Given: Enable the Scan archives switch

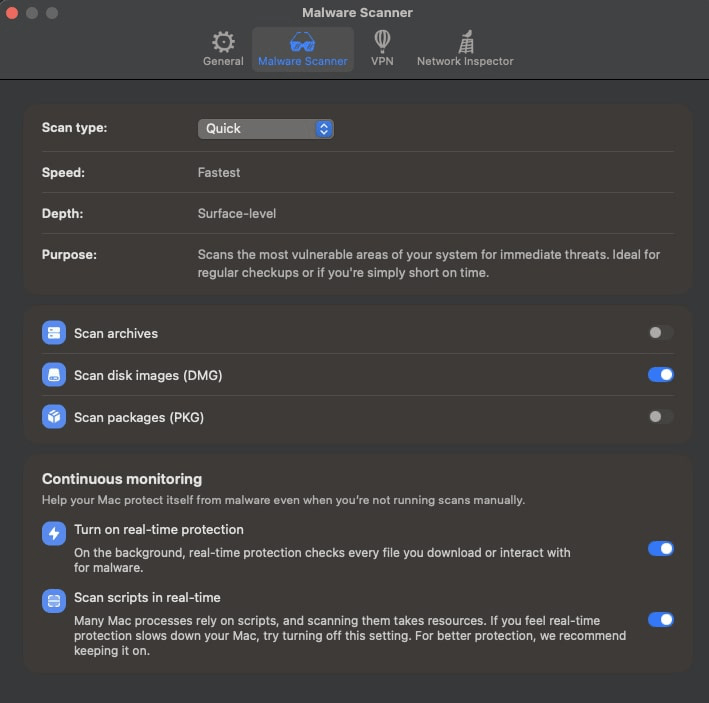Looking at the screenshot, I should 661,333.
